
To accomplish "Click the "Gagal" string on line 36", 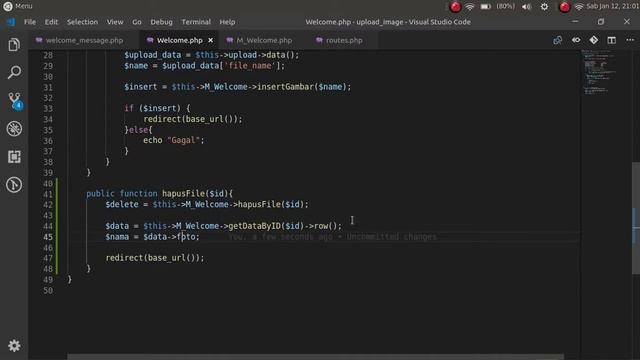I will tap(183, 140).
